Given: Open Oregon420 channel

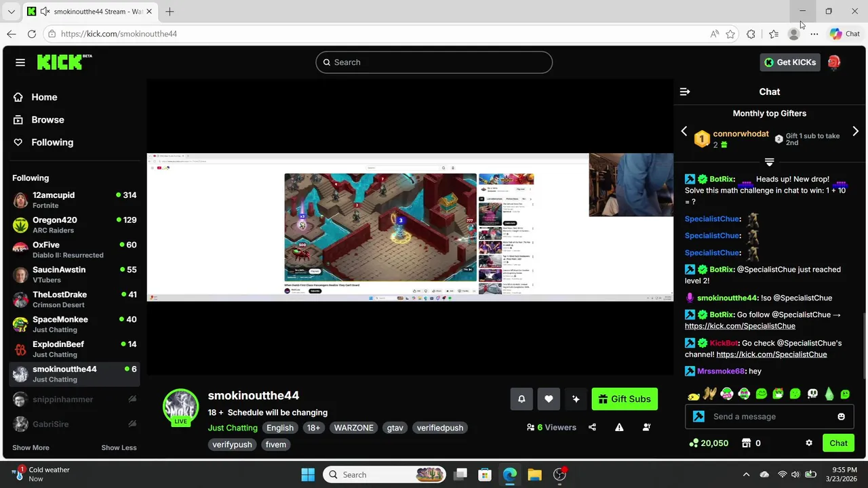Looking at the screenshot, I should 75,225.
